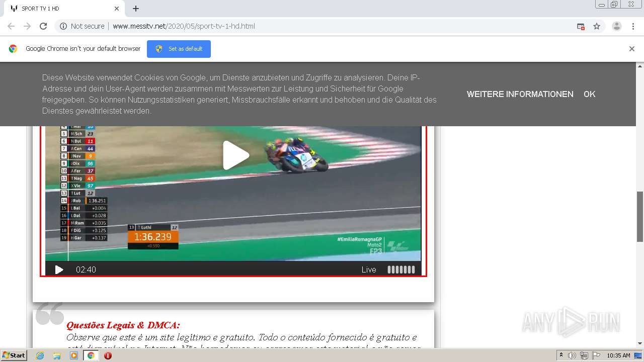
Task: Open the media player taskbar icon
Action: [x=74, y=355]
